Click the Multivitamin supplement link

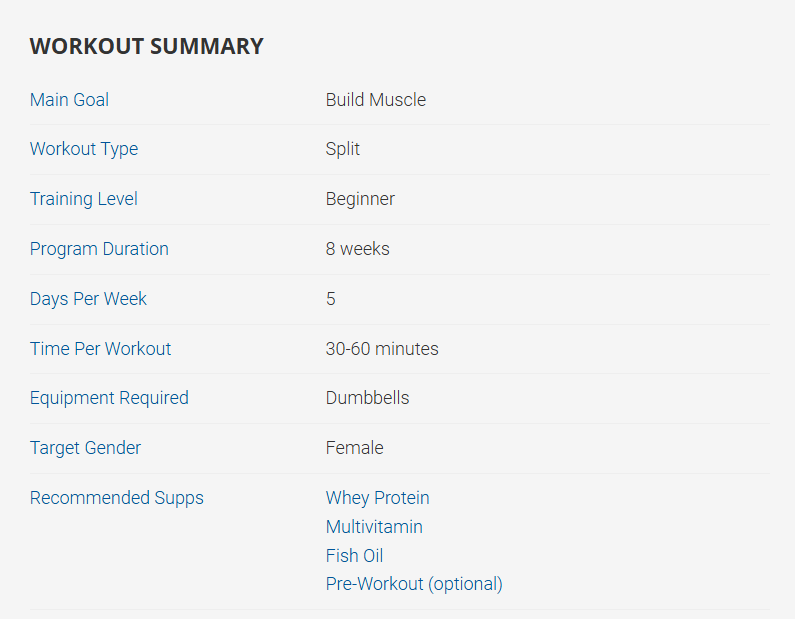374,527
